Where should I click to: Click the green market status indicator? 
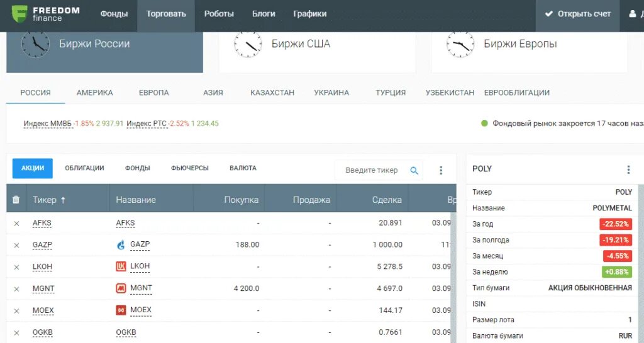[x=484, y=123]
